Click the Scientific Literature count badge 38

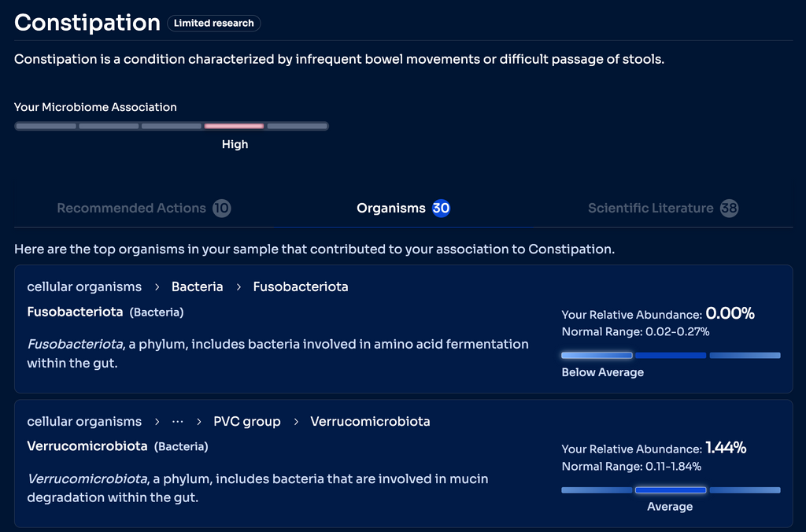click(x=730, y=209)
